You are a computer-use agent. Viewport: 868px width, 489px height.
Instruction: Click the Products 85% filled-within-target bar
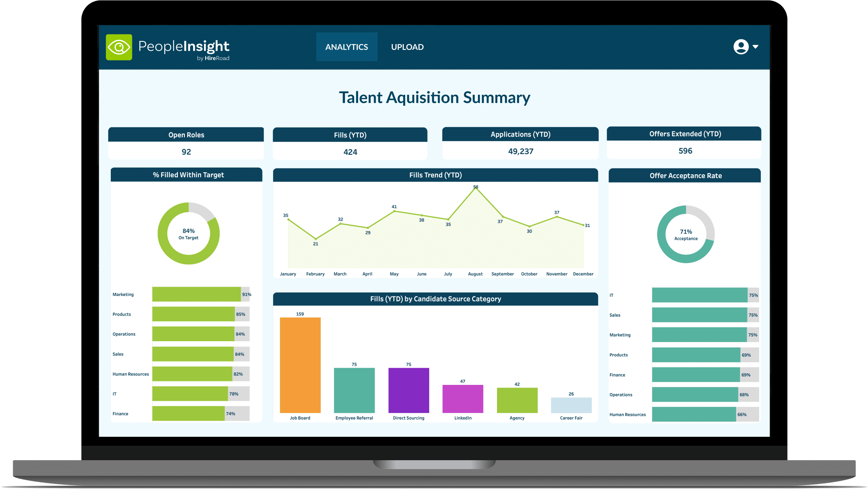(193, 314)
